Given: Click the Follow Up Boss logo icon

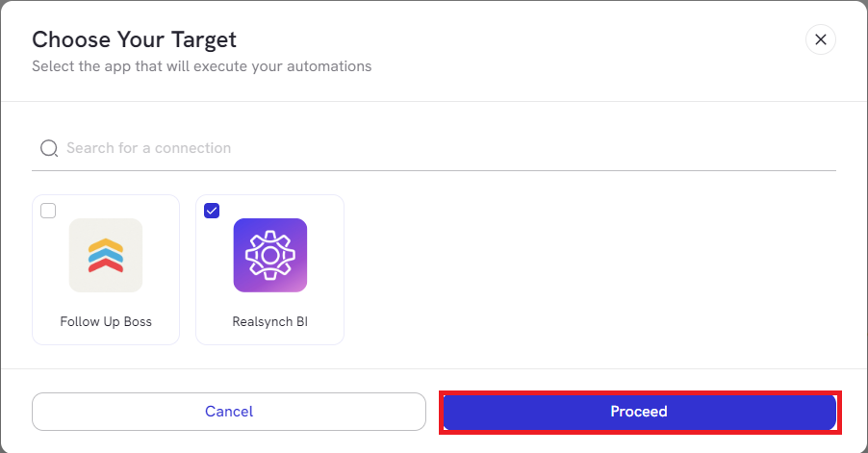Looking at the screenshot, I should click(106, 255).
